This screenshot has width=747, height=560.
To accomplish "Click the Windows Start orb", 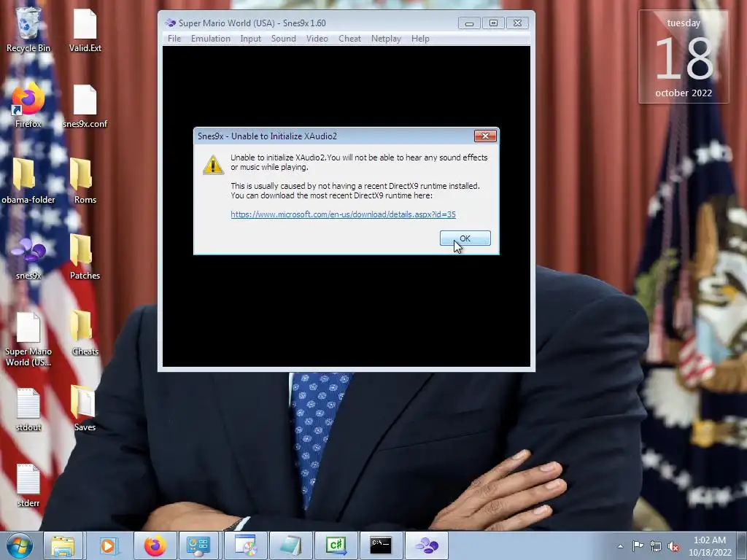I will click(20, 545).
